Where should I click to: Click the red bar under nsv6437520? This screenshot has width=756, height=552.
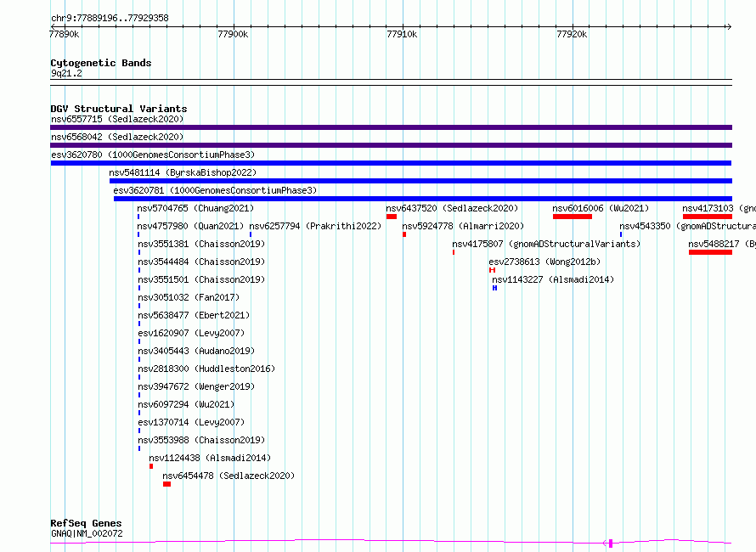[392, 217]
